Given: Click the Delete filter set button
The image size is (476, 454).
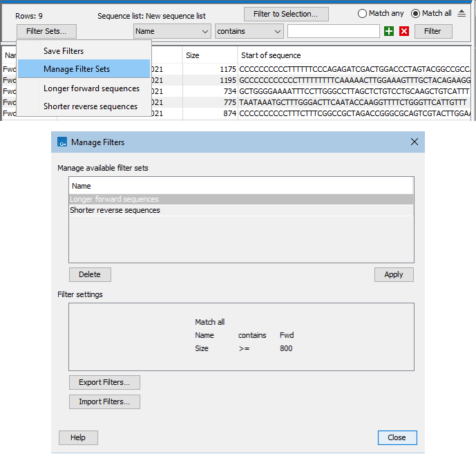Looking at the screenshot, I should 90,274.
